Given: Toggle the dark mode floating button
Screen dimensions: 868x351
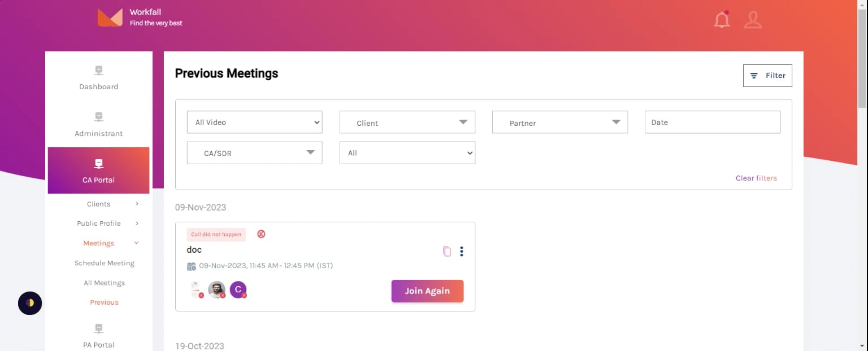Looking at the screenshot, I should (x=30, y=303).
